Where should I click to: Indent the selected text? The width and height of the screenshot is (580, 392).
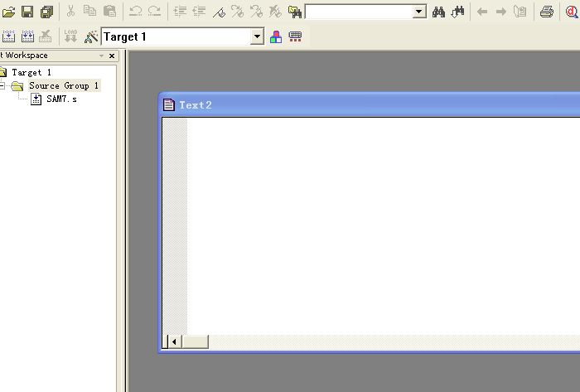click(180, 12)
